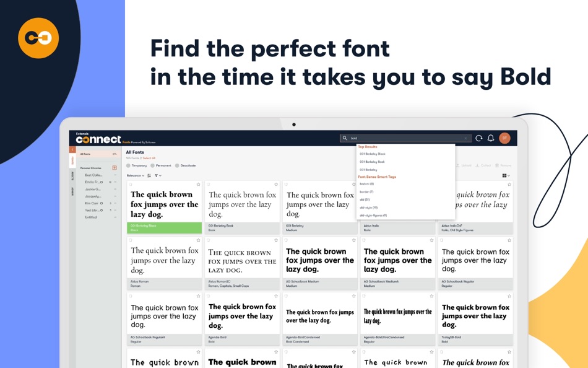
Task: Switch to the Admin vertical tab
Action: click(72, 191)
